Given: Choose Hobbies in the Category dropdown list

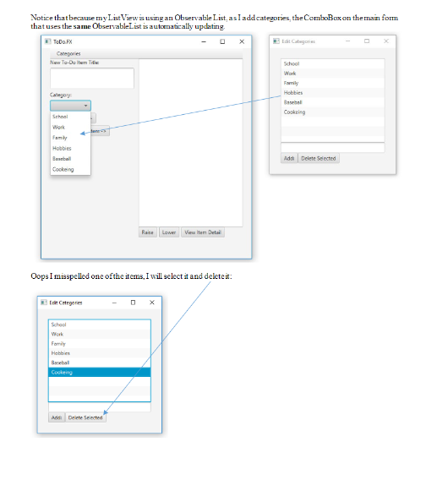Looking at the screenshot, I should point(70,148).
